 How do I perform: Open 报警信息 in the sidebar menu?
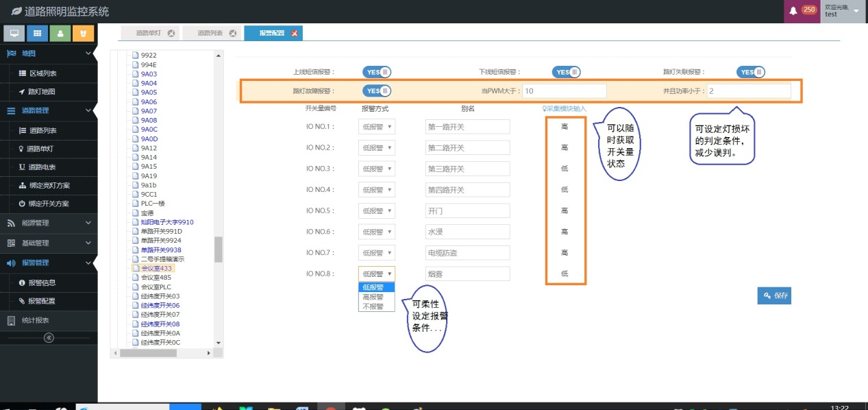[42, 282]
